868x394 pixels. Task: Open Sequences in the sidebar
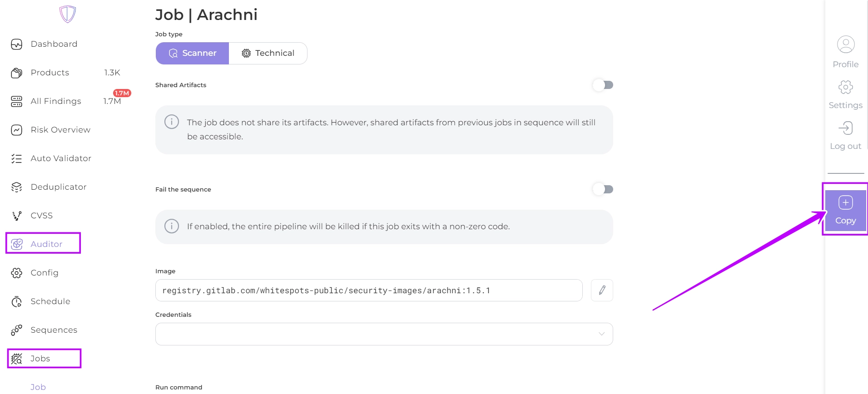54,330
